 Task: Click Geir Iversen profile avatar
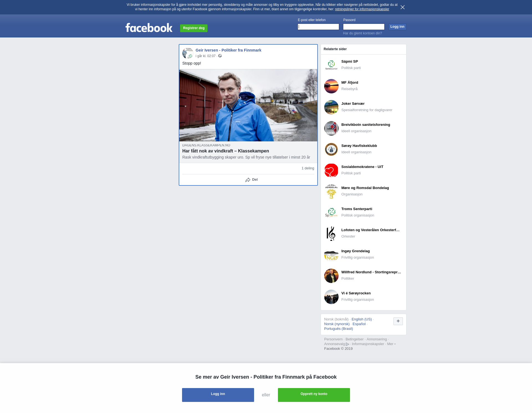coord(188,53)
